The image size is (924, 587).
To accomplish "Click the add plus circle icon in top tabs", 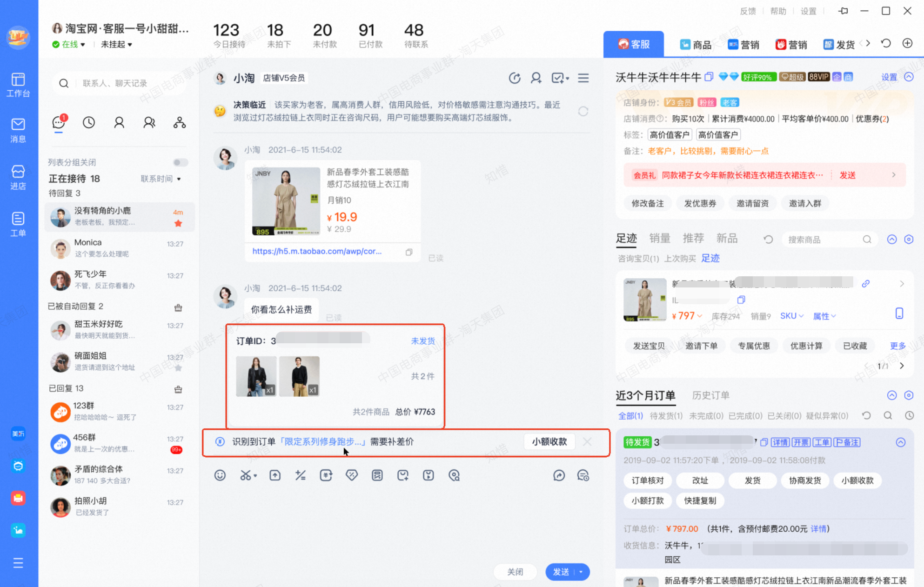I will (x=907, y=43).
